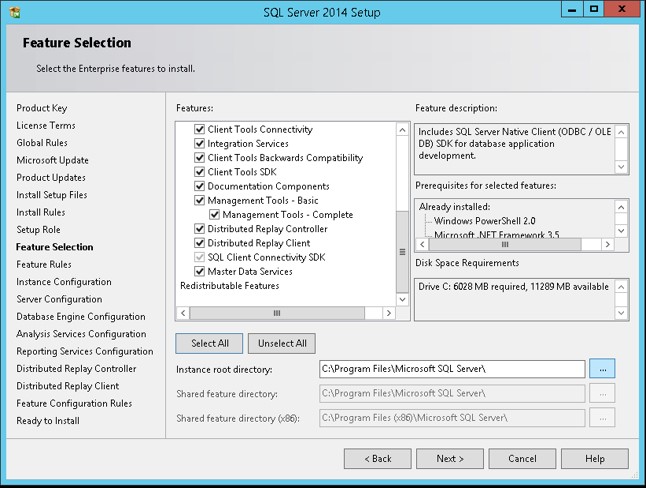This screenshot has width=646, height=488.
Task: Uncheck Master Data Services feature
Action: click(200, 271)
